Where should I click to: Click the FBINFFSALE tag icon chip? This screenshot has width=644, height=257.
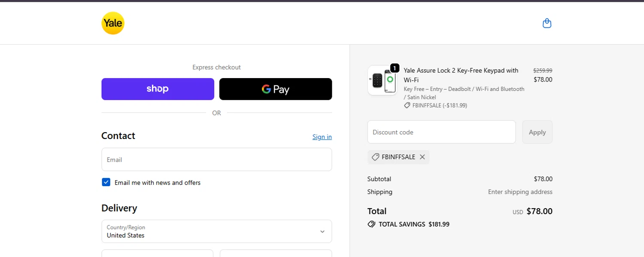pos(375,157)
